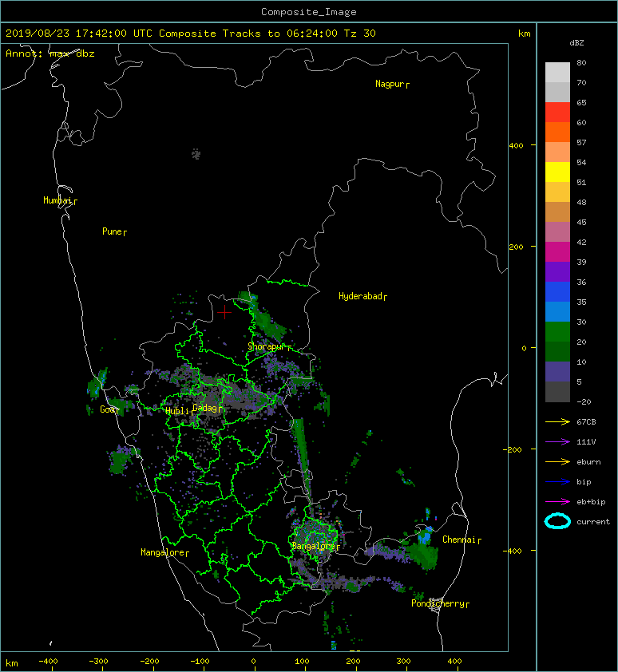Click the small gray echo north of radar

pos(196,154)
